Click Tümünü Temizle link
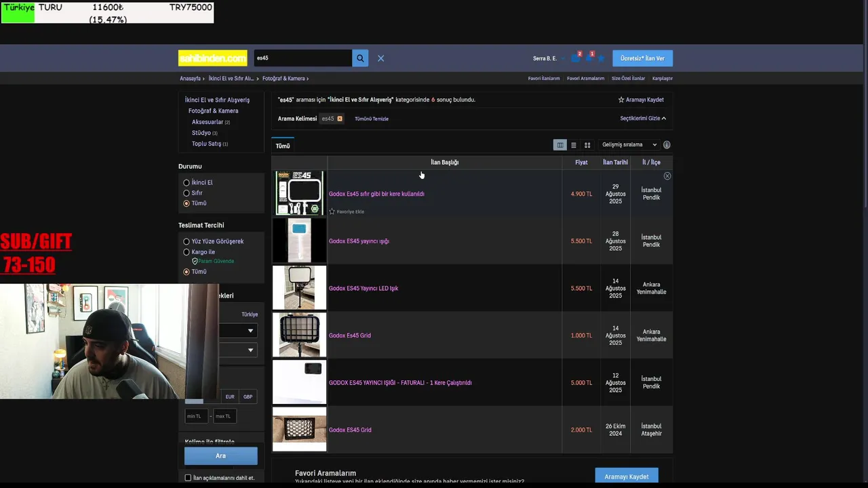The image size is (868, 488). pos(372,119)
